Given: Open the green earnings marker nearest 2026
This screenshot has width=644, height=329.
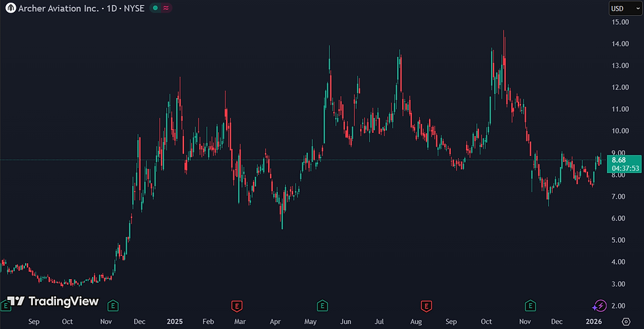Looking at the screenshot, I should (x=531, y=305).
